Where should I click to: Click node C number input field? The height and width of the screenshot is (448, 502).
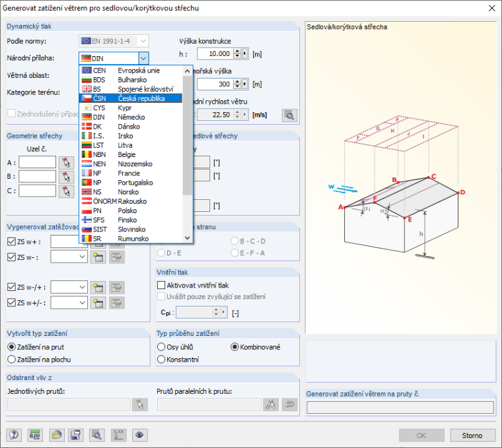(38, 191)
